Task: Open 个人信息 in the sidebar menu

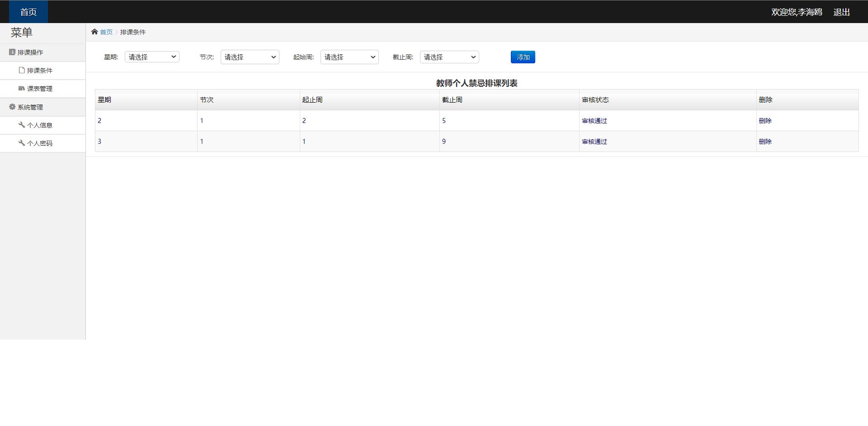Action: pyautogui.click(x=43, y=125)
